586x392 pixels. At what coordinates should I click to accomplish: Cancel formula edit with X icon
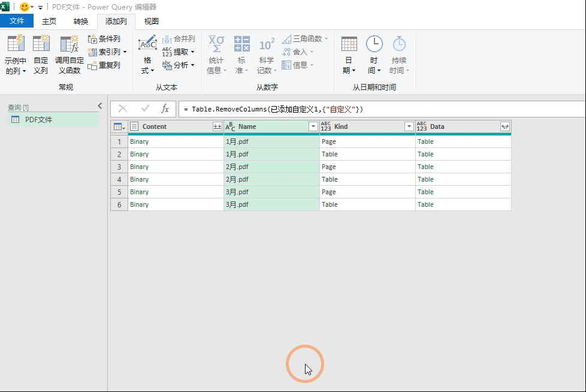click(123, 108)
